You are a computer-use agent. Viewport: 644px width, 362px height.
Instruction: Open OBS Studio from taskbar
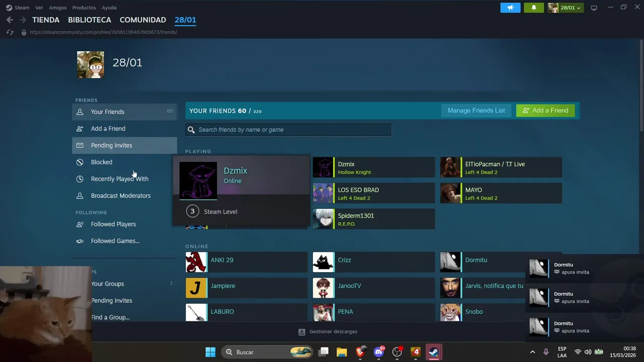[397, 352]
